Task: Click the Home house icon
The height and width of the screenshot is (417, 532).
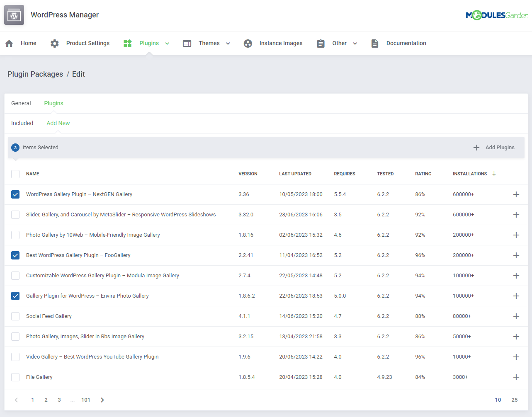Action: (9, 43)
